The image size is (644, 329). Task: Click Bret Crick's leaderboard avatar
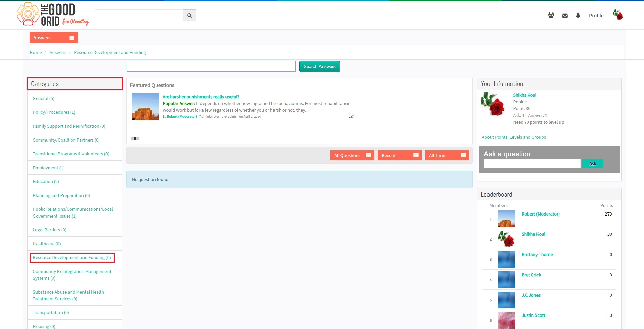[x=507, y=280]
